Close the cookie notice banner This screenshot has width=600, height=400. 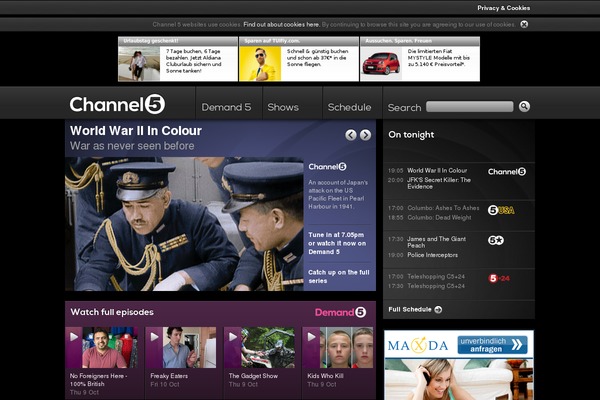click(524, 24)
